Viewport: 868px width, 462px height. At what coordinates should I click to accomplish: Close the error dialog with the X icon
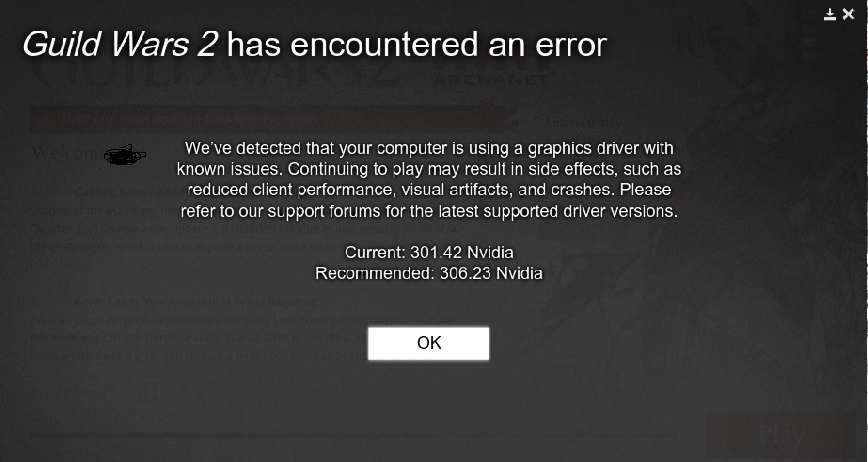pos(848,15)
